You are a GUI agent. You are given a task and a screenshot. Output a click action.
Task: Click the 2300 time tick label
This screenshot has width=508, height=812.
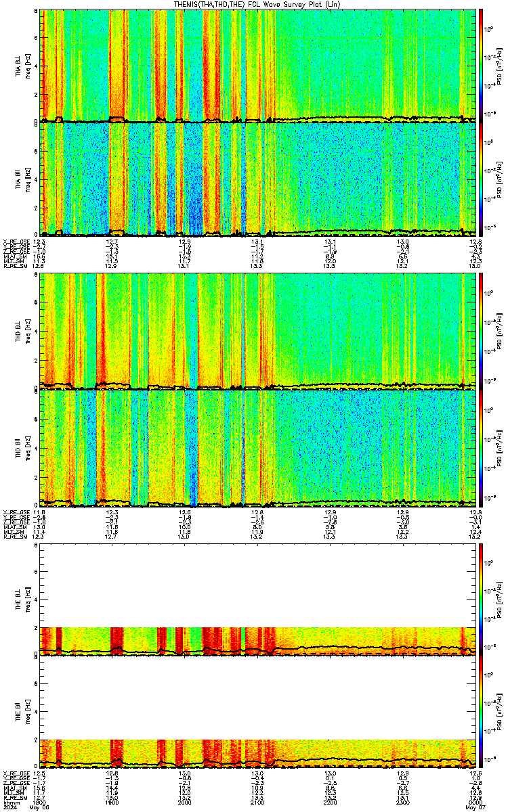point(403,803)
